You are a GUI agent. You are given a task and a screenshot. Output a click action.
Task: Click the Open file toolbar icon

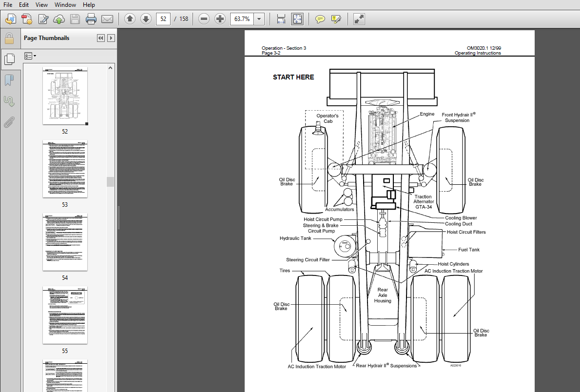(x=11, y=19)
